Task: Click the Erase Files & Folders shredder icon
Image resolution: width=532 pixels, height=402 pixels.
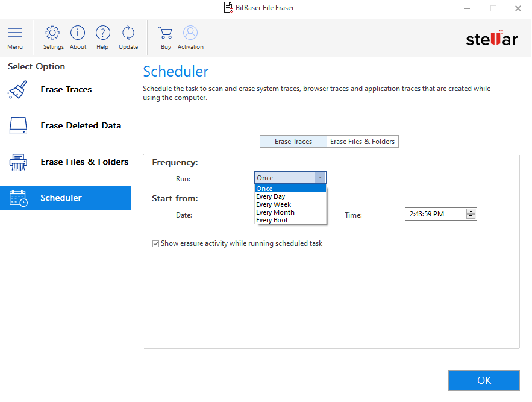Action: [18, 162]
